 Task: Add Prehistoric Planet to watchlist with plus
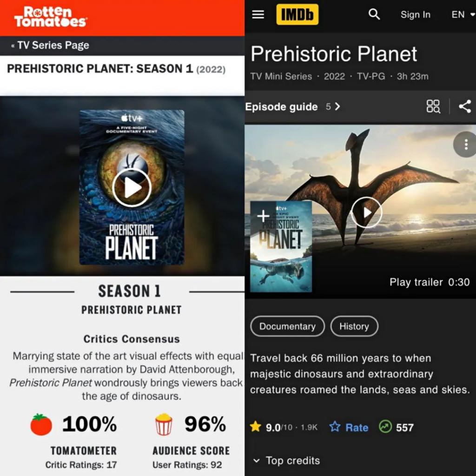pos(263,216)
